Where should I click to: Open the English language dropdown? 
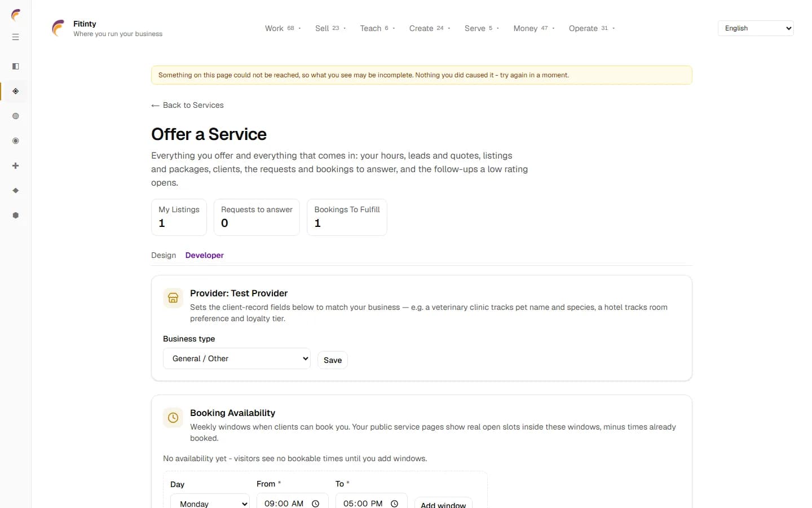pyautogui.click(x=756, y=28)
